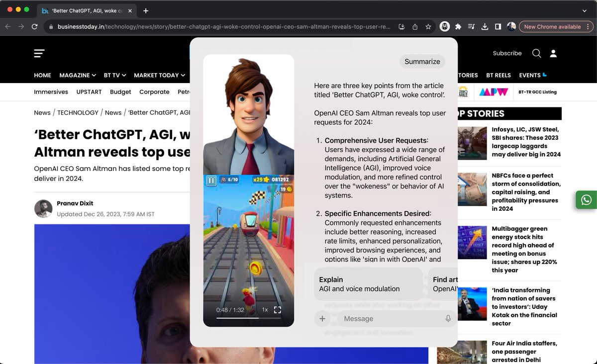The height and width of the screenshot is (364, 597).
Task: Expand the tab search chevron
Action: pos(585,10)
